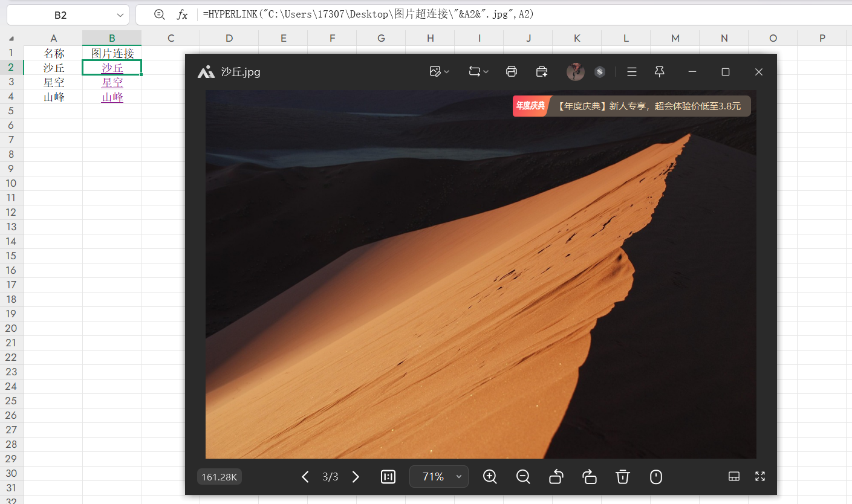Delete the 沙丘.jpg image

click(x=623, y=477)
